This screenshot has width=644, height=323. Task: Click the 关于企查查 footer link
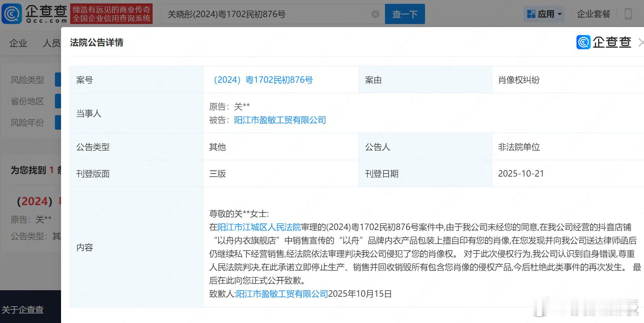pyautogui.click(x=23, y=310)
